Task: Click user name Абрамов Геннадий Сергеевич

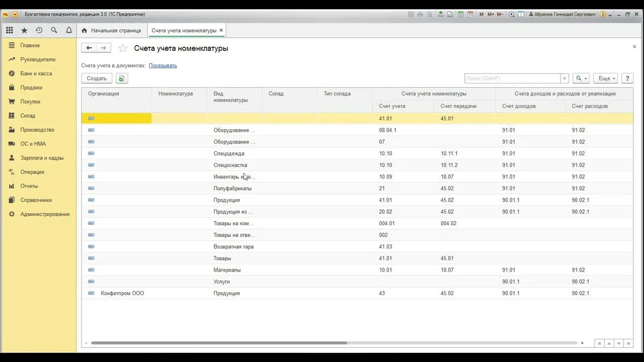Action: pos(562,15)
